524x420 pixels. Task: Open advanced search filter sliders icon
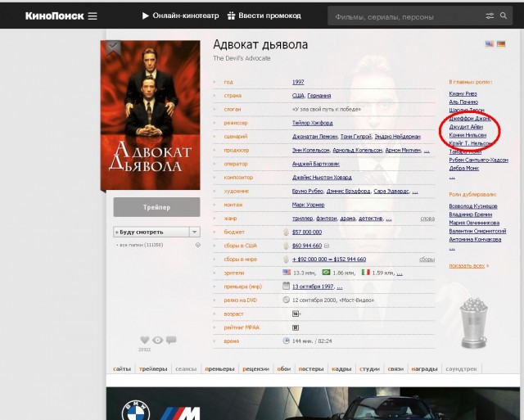pyautogui.click(x=490, y=16)
